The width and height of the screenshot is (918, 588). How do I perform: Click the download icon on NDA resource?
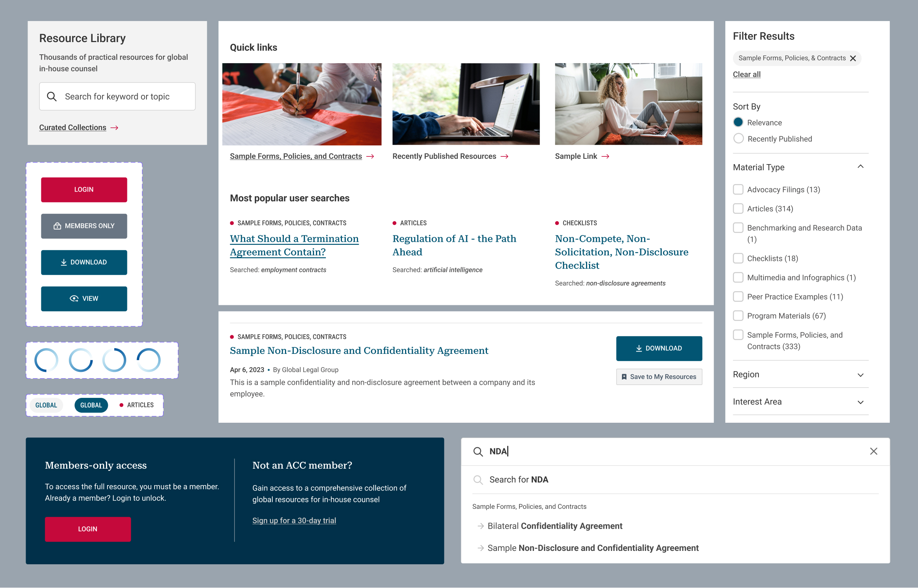coord(639,348)
